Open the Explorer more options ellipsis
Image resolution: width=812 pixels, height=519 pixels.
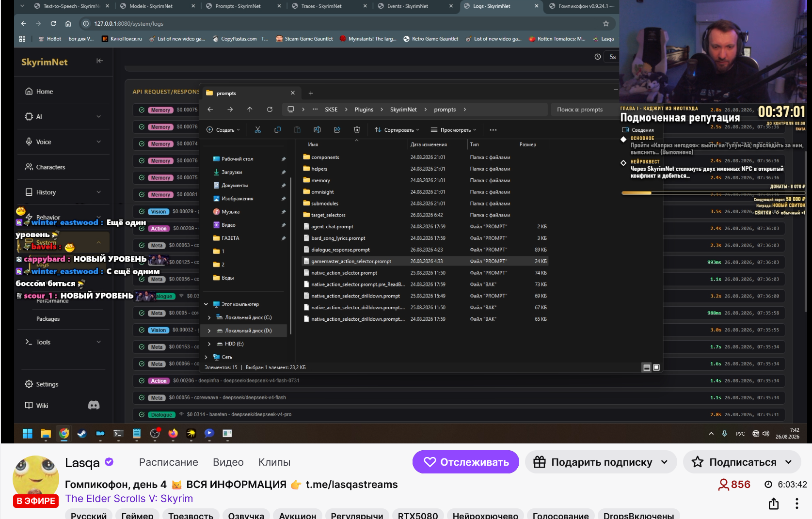point(493,130)
